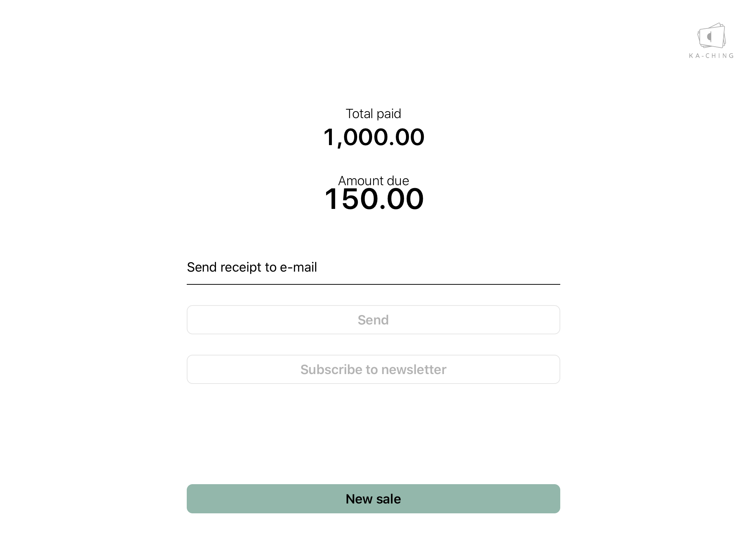Click the placeholder text Send receipt to e-mail

coord(252,267)
